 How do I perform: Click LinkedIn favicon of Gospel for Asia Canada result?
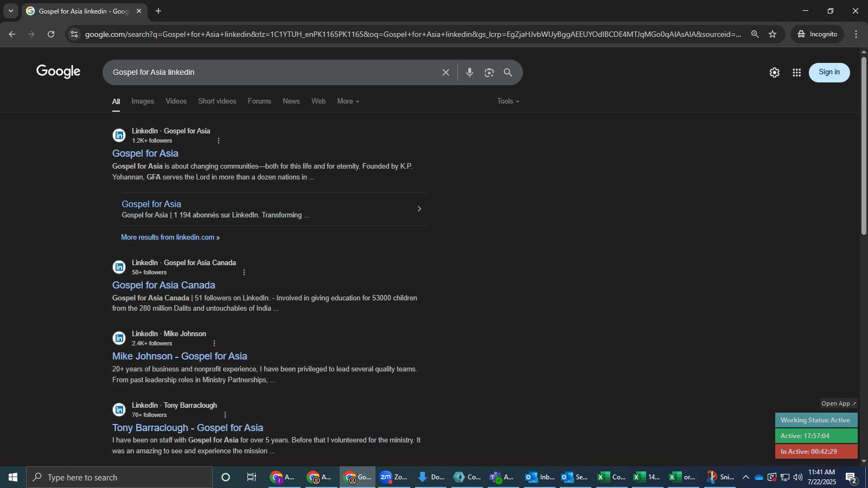119,267
